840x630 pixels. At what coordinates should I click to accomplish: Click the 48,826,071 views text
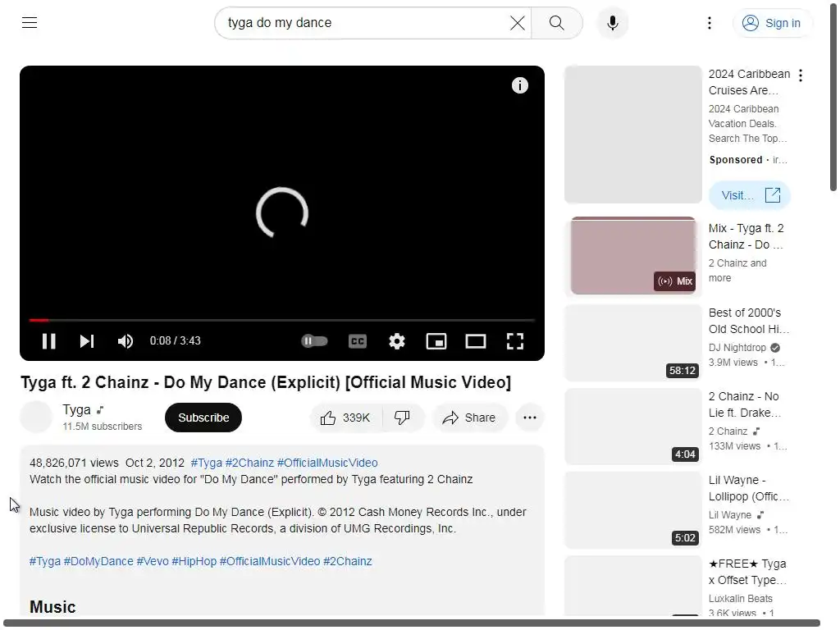(74, 463)
